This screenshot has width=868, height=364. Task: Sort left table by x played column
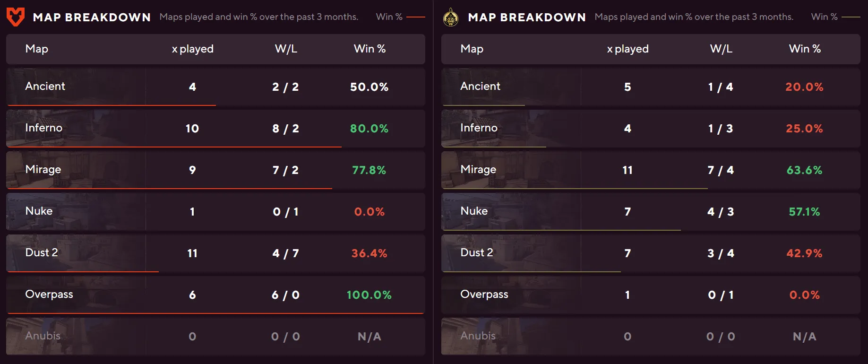point(192,49)
